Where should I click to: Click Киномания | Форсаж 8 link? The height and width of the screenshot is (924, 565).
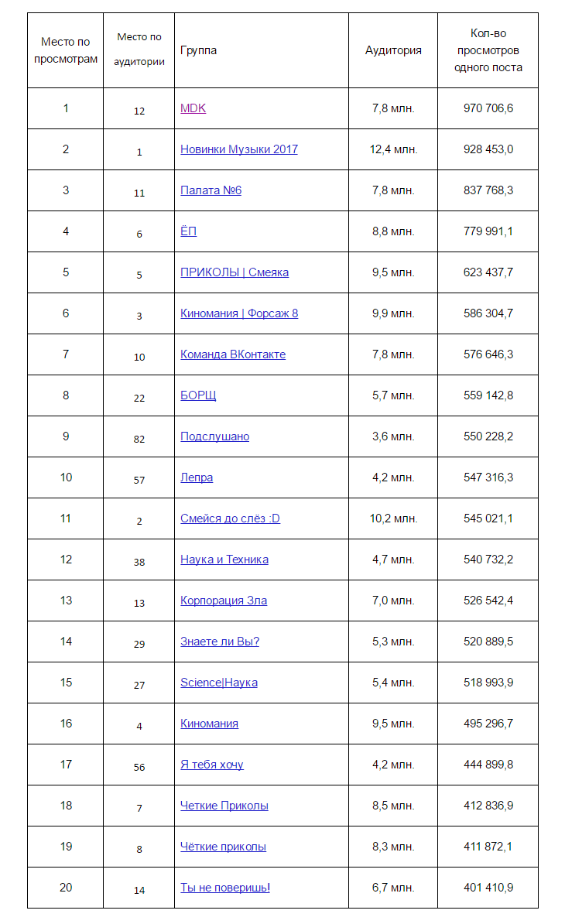(x=239, y=313)
